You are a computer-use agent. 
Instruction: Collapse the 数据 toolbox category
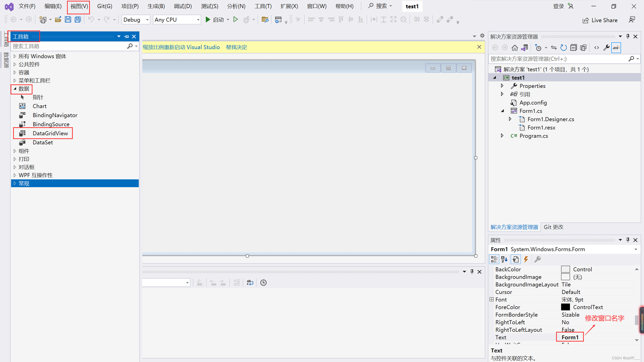(15, 89)
